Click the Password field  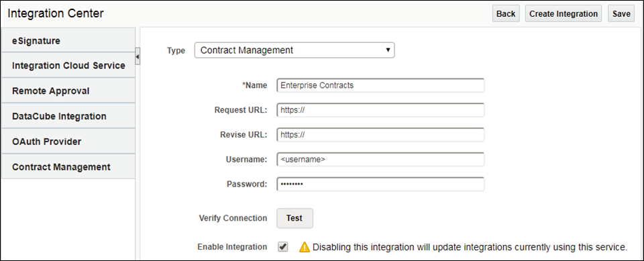pos(380,184)
